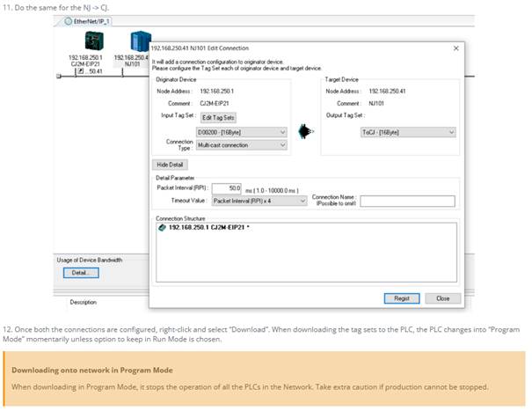Viewport: 532px width, 411px height.
Task: Click the Description label in the bottom pane
Action: pyautogui.click(x=84, y=302)
